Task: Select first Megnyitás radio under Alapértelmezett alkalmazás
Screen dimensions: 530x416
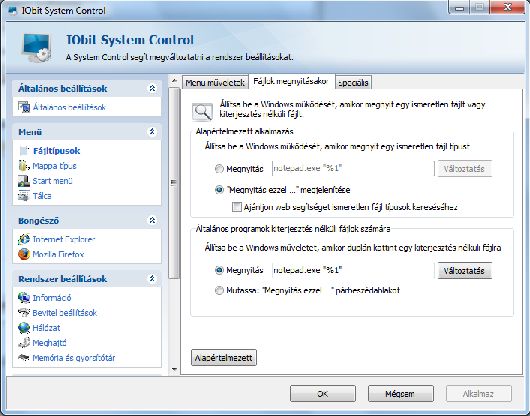Action: [x=219, y=169]
